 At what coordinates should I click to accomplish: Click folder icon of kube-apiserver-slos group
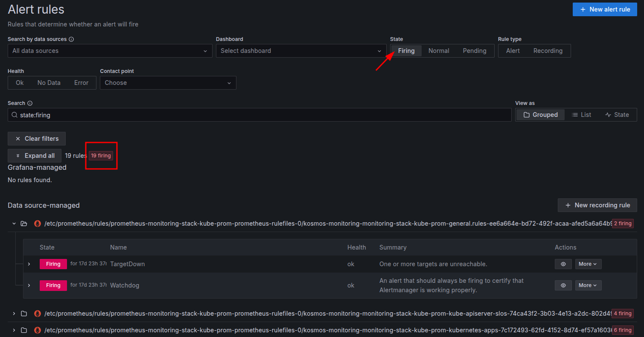[24, 314]
